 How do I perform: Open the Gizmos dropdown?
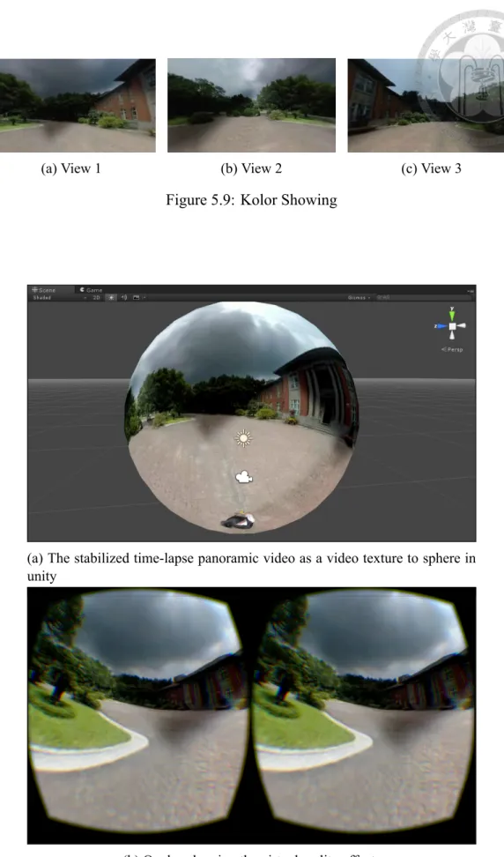click(359, 297)
